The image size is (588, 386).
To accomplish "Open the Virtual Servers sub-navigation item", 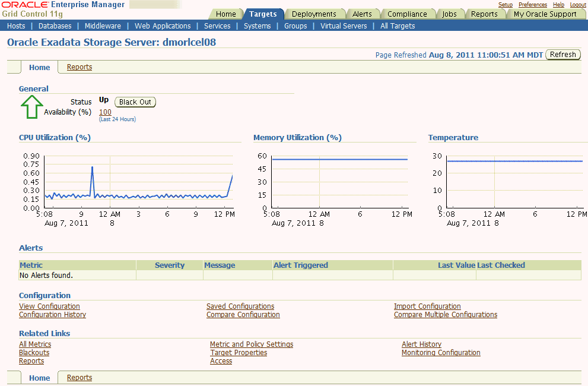I will click(344, 26).
